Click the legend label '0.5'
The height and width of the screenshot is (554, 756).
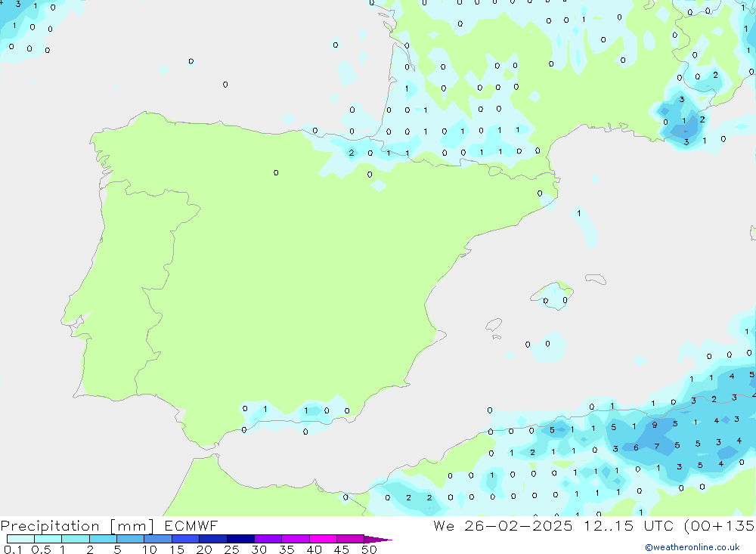(x=41, y=549)
